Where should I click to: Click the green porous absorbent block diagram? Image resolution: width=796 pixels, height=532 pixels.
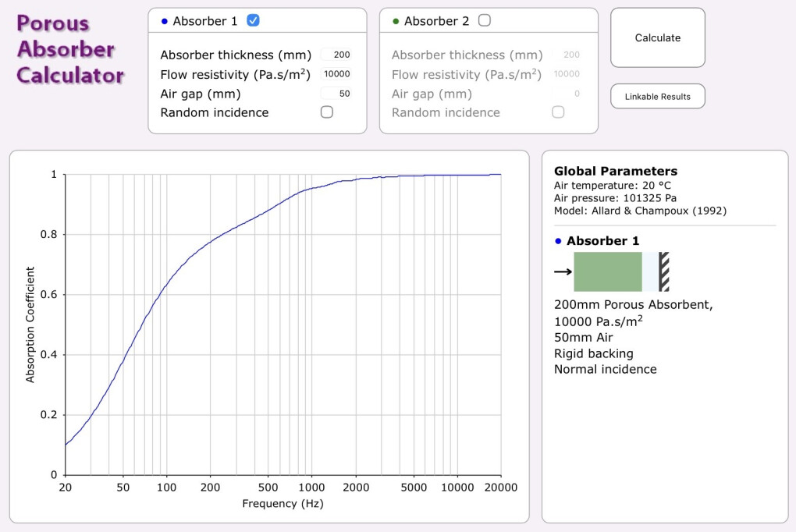click(608, 271)
